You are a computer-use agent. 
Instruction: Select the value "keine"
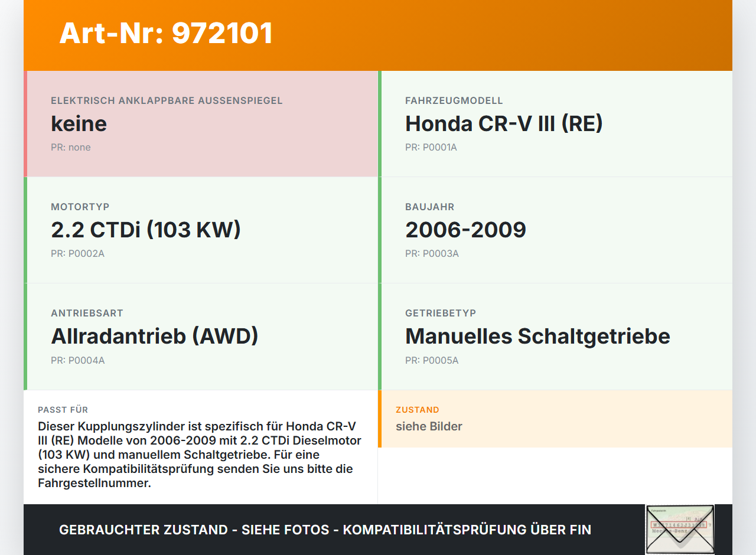click(x=79, y=123)
